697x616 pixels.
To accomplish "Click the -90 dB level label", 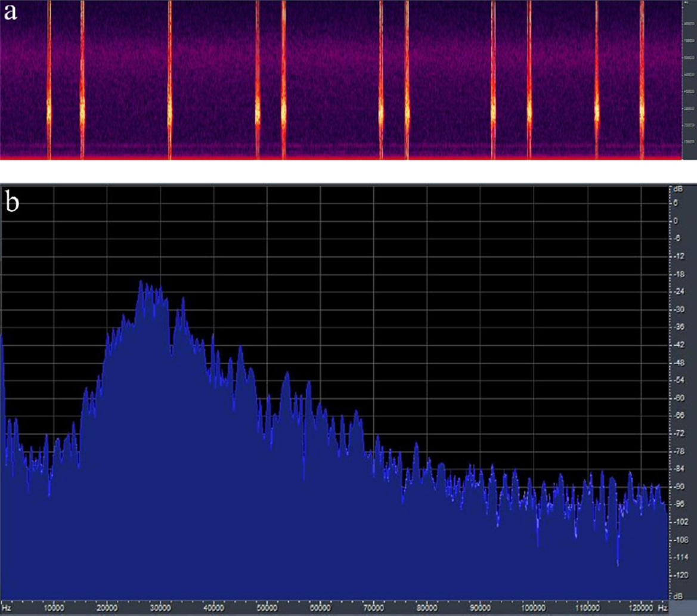I will [677, 487].
